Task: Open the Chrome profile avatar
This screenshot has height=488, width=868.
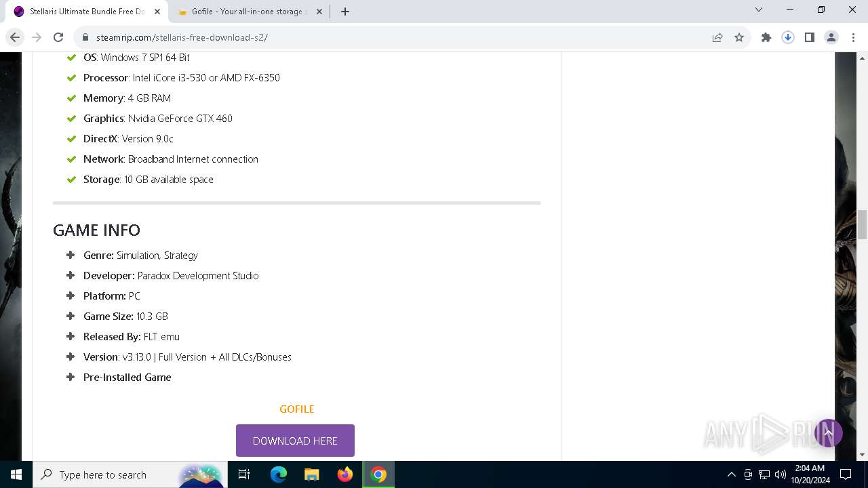Action: (x=831, y=37)
